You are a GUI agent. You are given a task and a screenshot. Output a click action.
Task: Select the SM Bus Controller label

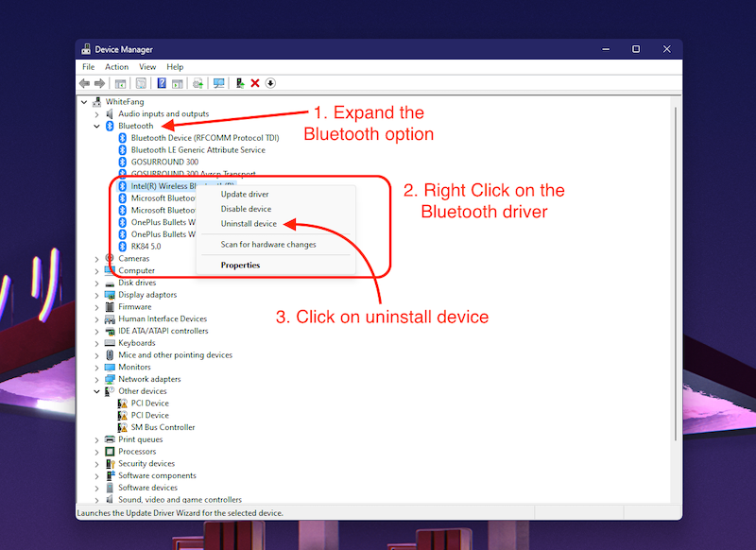point(163,427)
